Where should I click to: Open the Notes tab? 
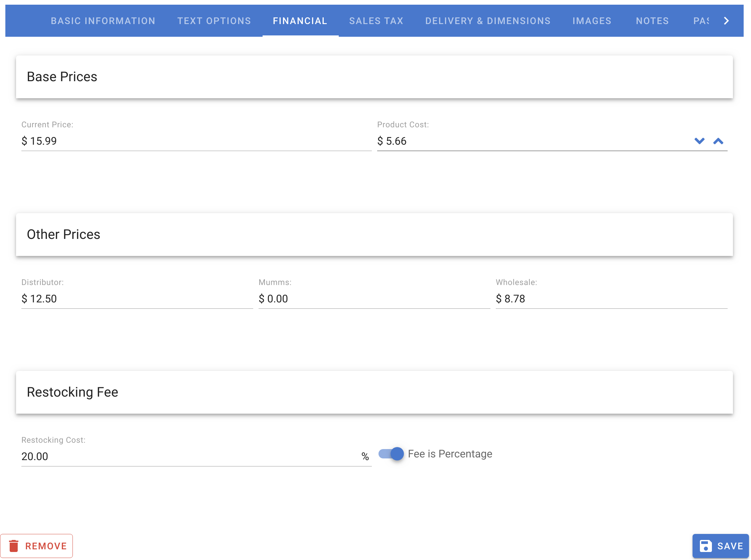(652, 21)
